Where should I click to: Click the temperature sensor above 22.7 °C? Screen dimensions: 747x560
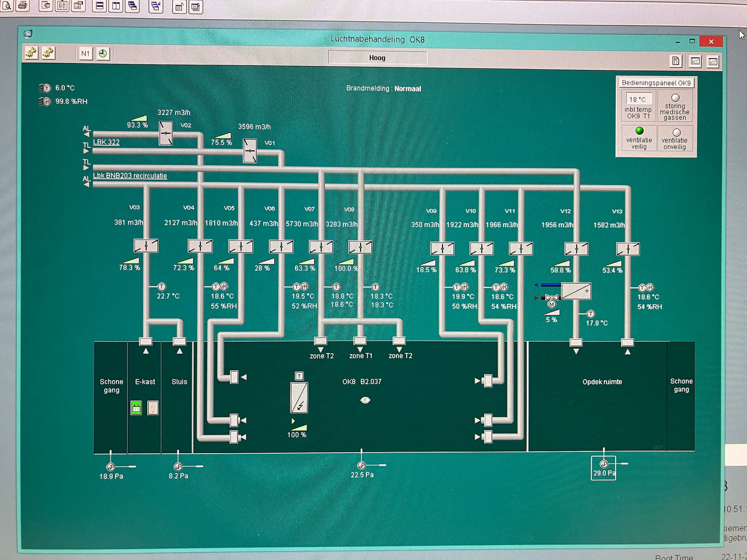coord(161,287)
